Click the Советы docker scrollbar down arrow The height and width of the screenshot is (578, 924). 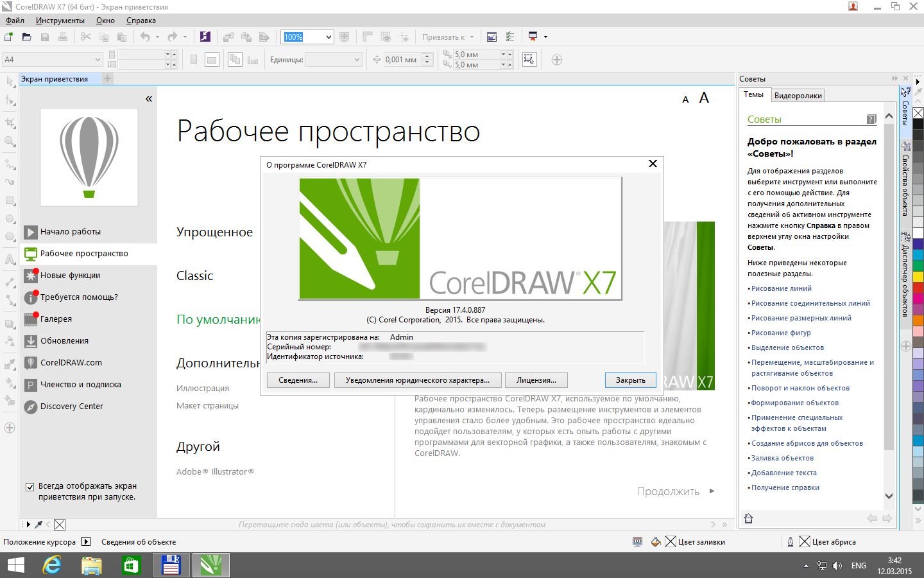[x=889, y=496]
